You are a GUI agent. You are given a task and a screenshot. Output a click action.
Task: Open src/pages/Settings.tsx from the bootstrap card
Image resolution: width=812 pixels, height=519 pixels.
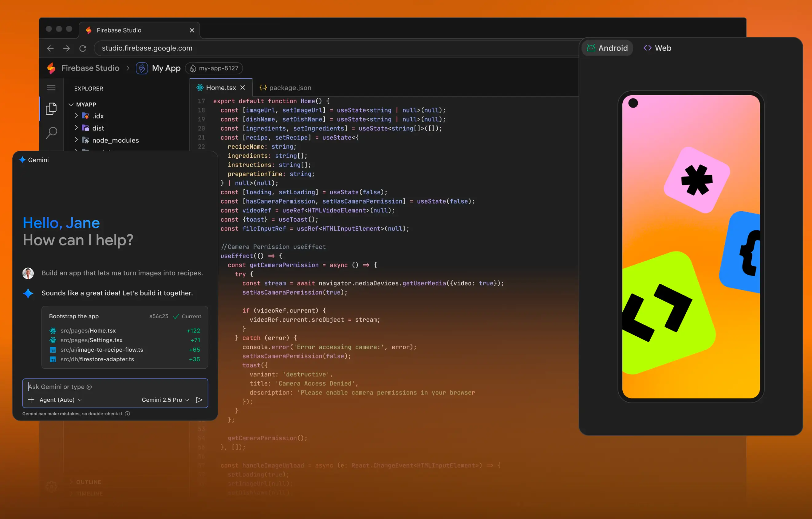tap(91, 340)
